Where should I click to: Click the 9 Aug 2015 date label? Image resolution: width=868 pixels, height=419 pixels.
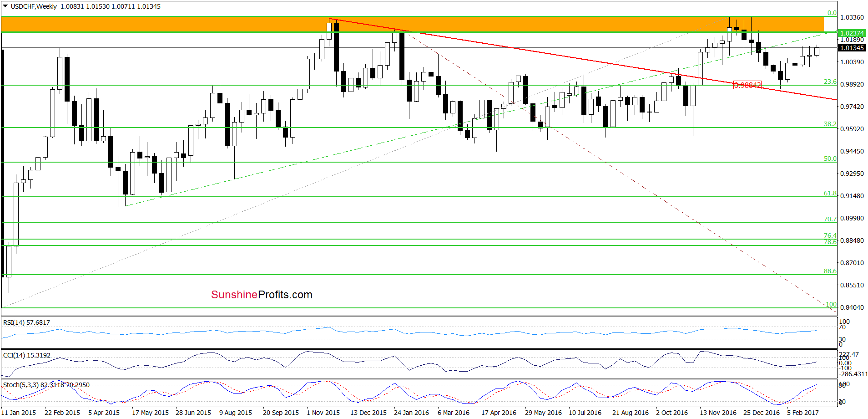click(236, 413)
